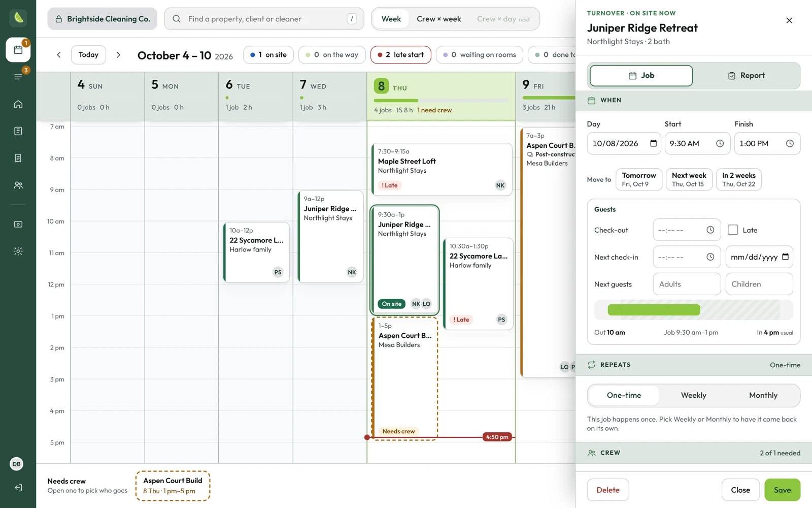Toggle the Late check-out checkbox
The height and width of the screenshot is (508, 812).
pyautogui.click(x=733, y=230)
